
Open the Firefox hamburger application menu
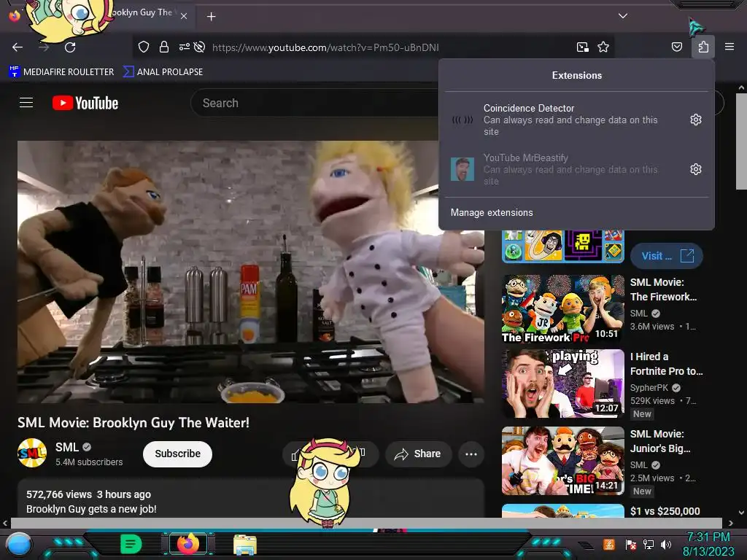[729, 47]
